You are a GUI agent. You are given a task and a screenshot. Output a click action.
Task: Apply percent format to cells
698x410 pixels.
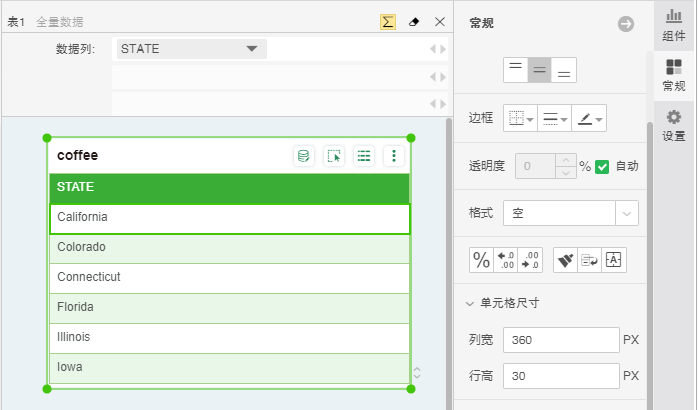481,260
